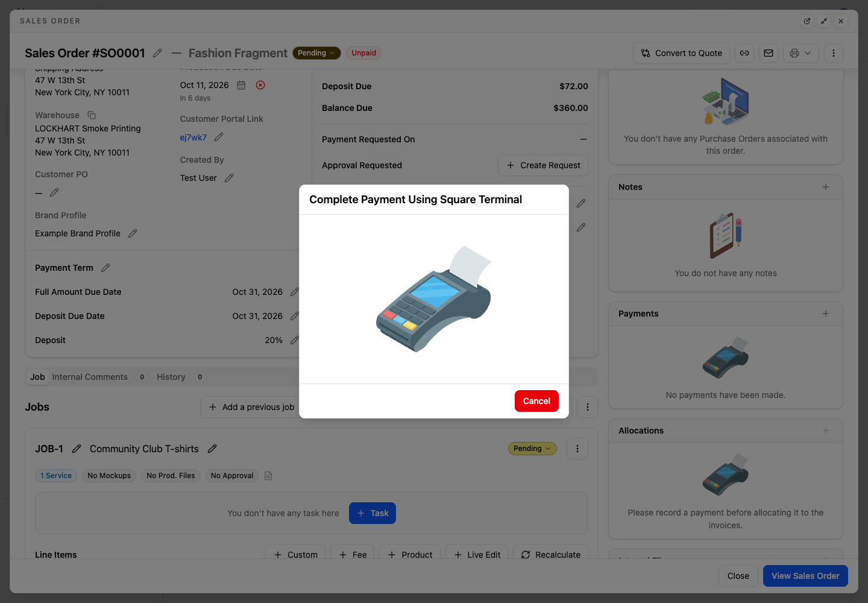Create an approval request
Image resolution: width=868 pixels, height=603 pixels.
pos(543,165)
